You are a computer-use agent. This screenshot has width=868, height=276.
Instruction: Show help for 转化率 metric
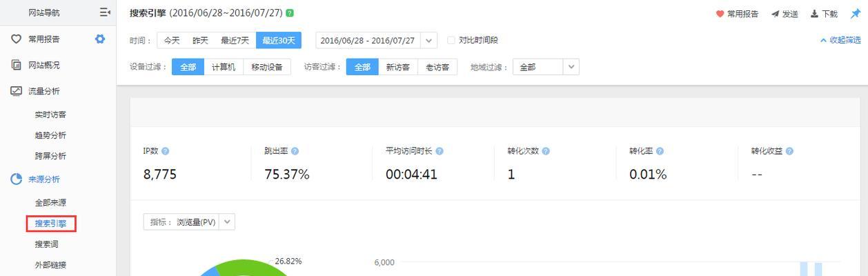(x=660, y=151)
